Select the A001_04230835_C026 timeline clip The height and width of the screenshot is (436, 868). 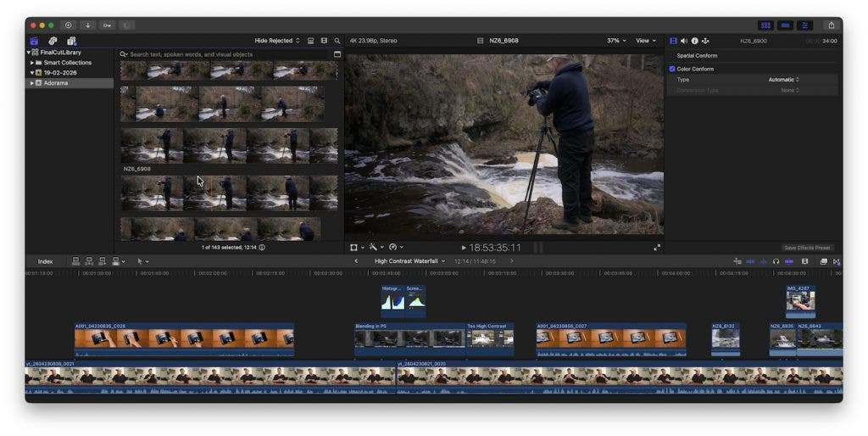(x=184, y=338)
